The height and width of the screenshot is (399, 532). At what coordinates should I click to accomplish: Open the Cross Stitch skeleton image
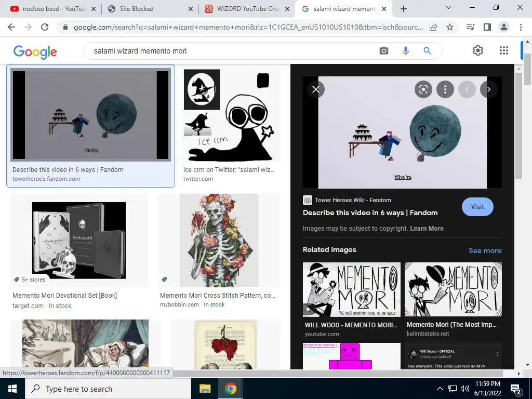[x=219, y=240]
